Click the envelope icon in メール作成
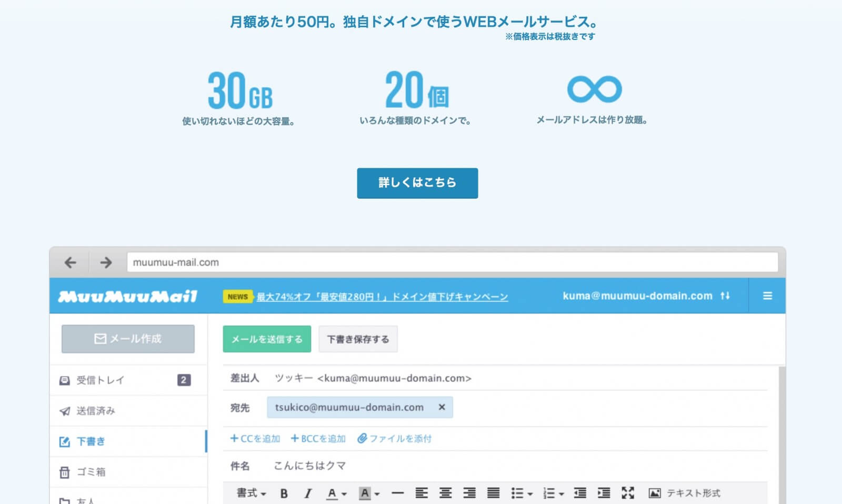This screenshot has height=504, width=842. coord(100,339)
